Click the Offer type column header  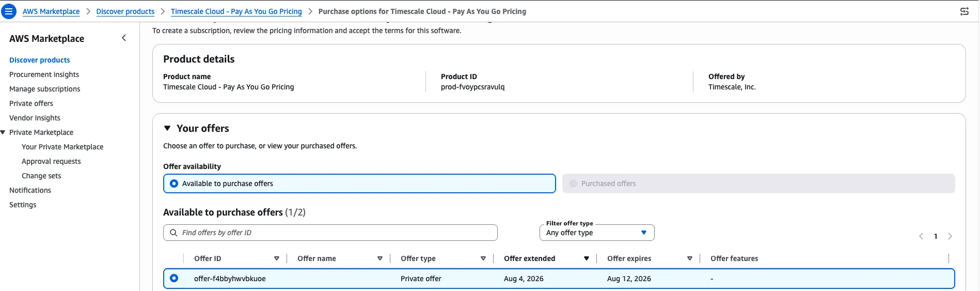point(418,258)
